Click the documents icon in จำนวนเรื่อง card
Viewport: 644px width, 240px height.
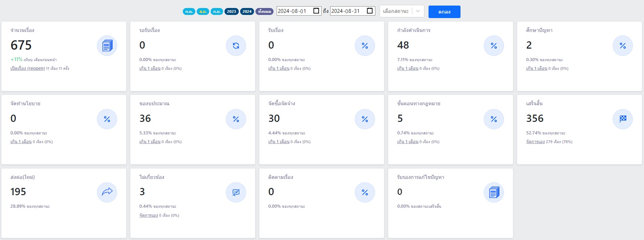107,46
